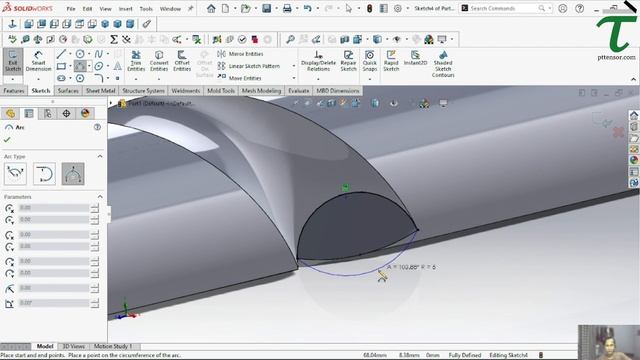
Task: Exit the sketch with Exit Sketch
Action: click(x=13, y=61)
